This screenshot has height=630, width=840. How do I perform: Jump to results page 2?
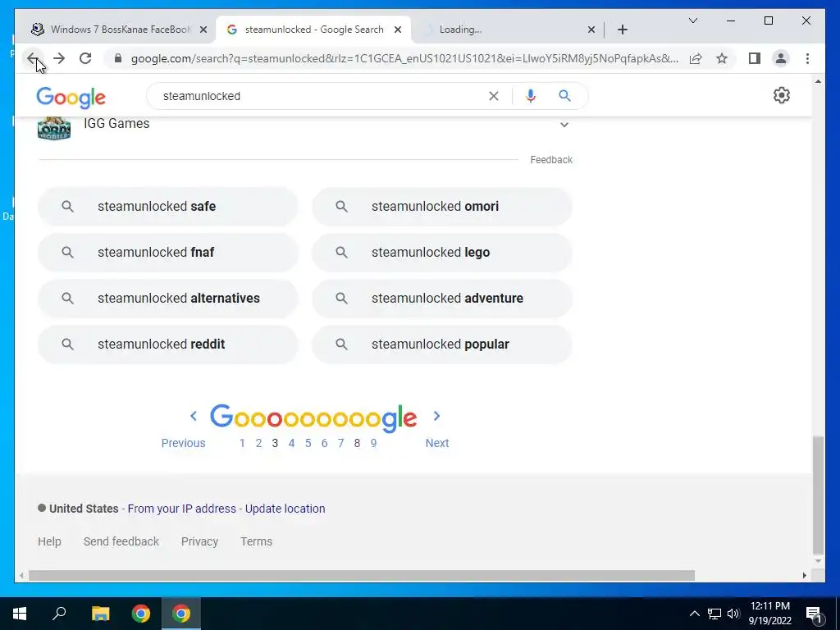point(258,443)
